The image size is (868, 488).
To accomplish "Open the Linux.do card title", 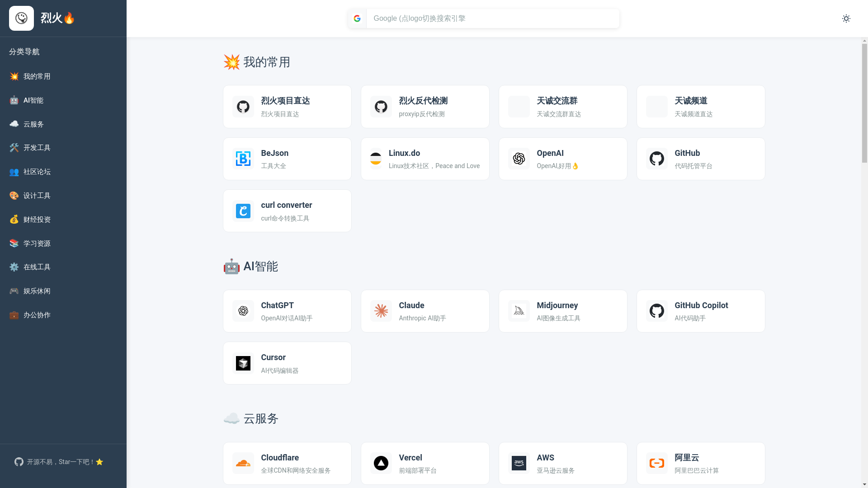I will coord(404,153).
